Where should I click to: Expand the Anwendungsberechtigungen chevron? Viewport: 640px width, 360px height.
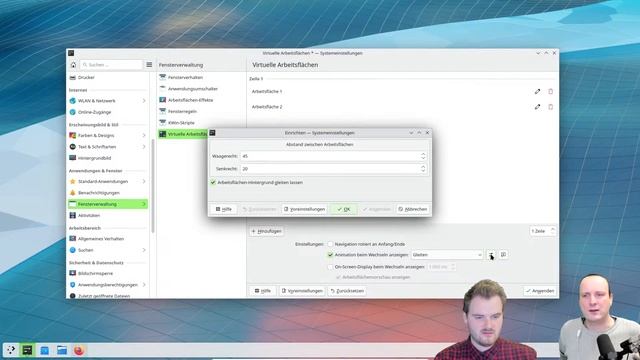[144, 285]
